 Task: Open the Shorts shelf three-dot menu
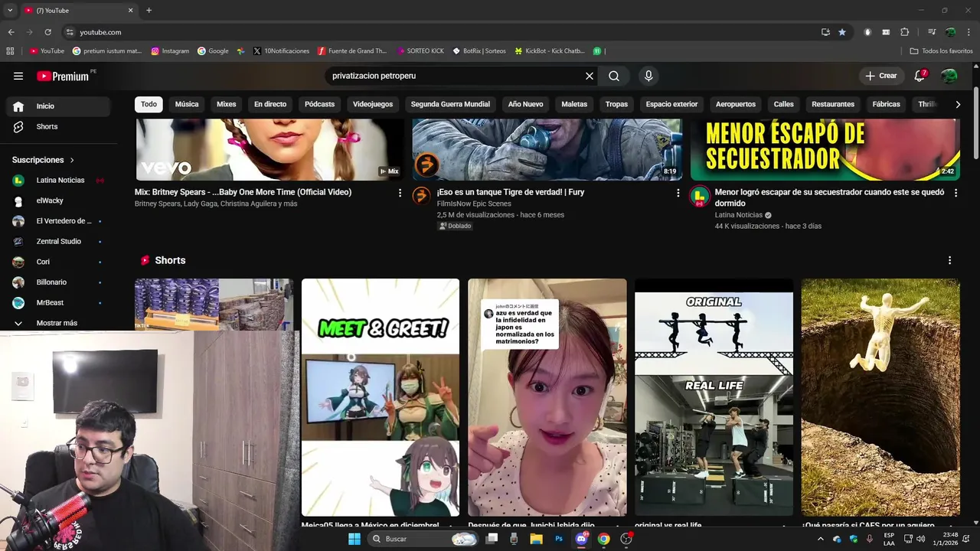tap(949, 260)
